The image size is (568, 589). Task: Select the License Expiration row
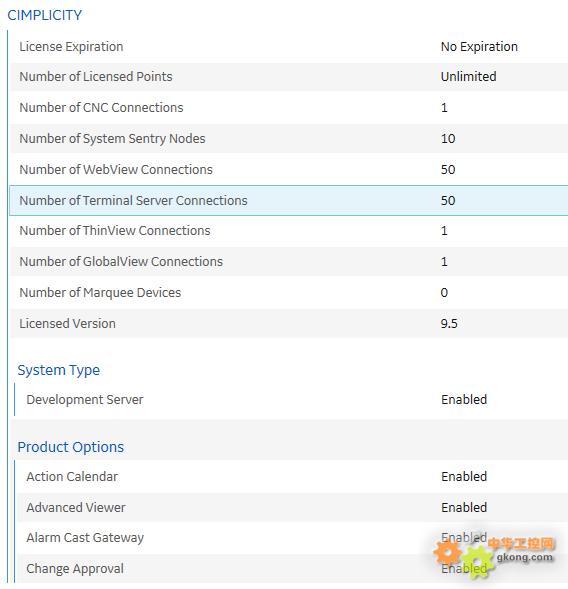pyautogui.click(x=289, y=47)
